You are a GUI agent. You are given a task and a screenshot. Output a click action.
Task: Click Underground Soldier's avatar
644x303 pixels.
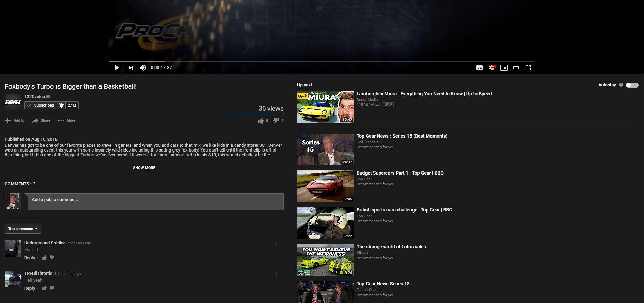[13, 248]
